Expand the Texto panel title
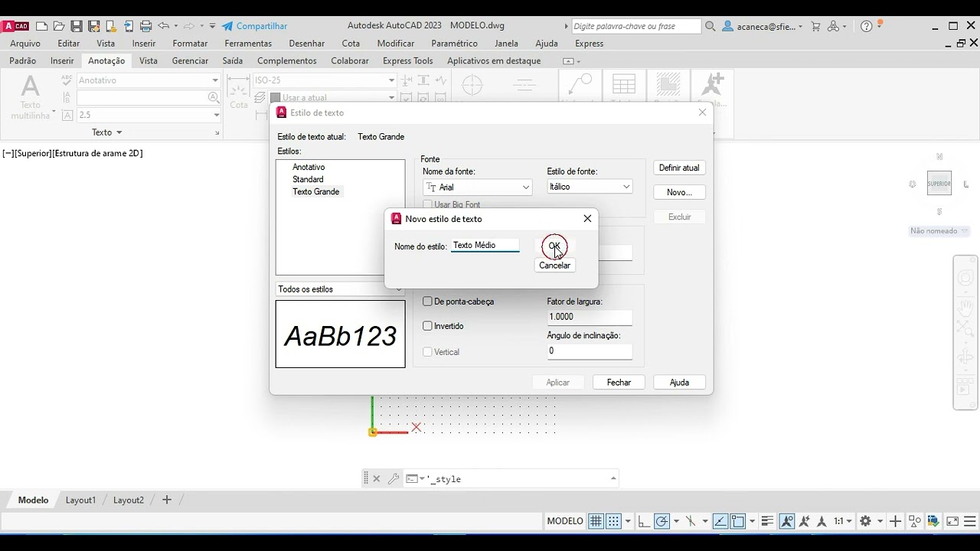The image size is (980, 551). (107, 132)
